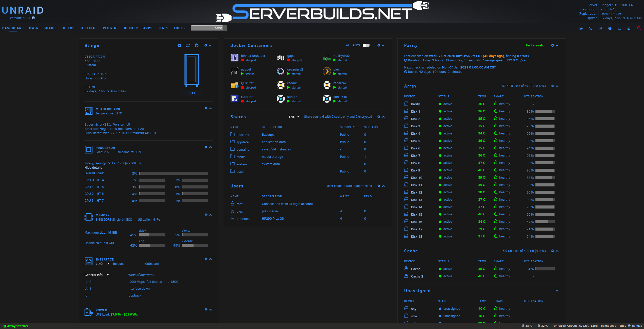Collapse the Processor section

coord(211,147)
